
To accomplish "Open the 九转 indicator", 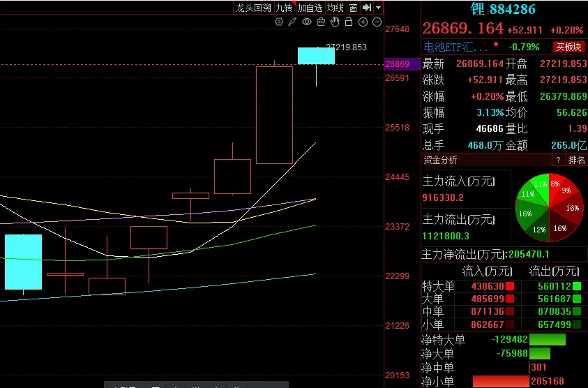I will pos(284,8).
